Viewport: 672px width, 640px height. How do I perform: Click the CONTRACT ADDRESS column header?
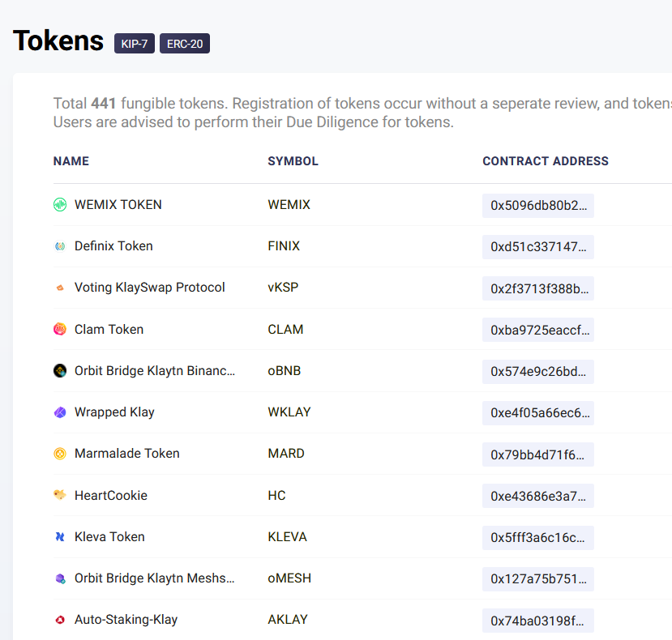click(x=546, y=161)
